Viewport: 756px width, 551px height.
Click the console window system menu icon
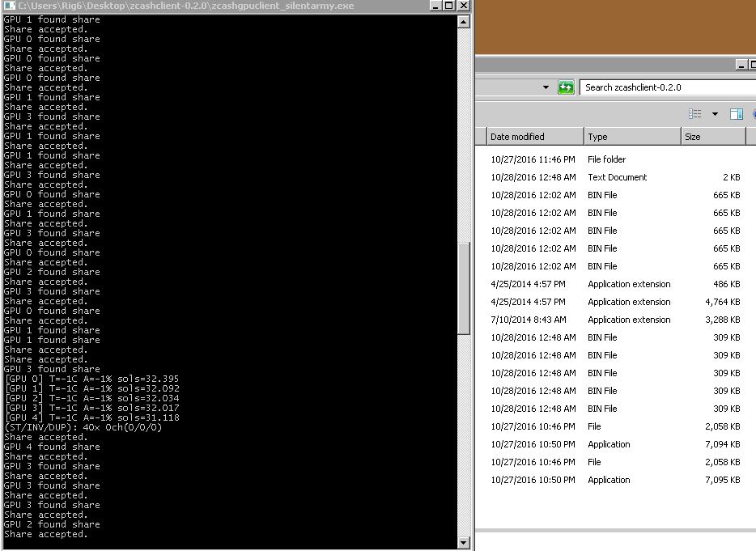point(10,6)
